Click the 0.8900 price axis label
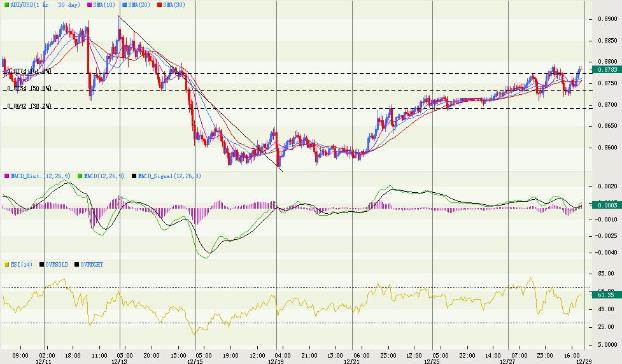 pyautogui.click(x=608, y=19)
